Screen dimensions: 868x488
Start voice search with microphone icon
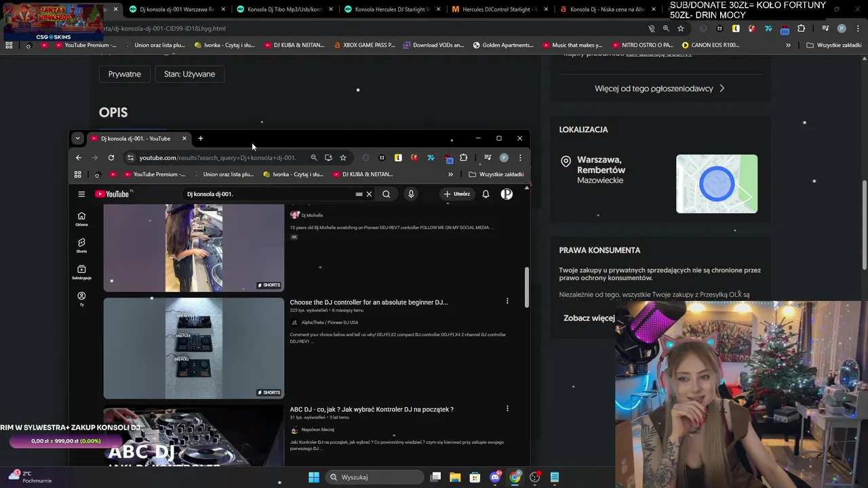click(411, 194)
